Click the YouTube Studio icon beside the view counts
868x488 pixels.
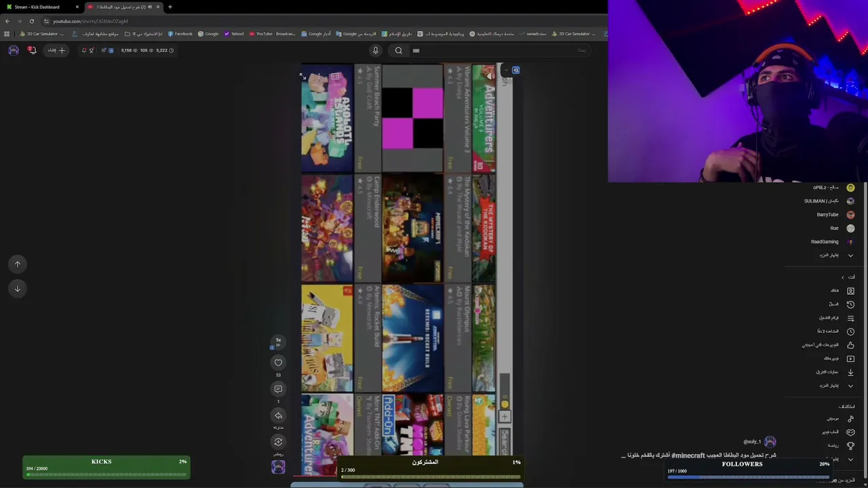(111, 50)
